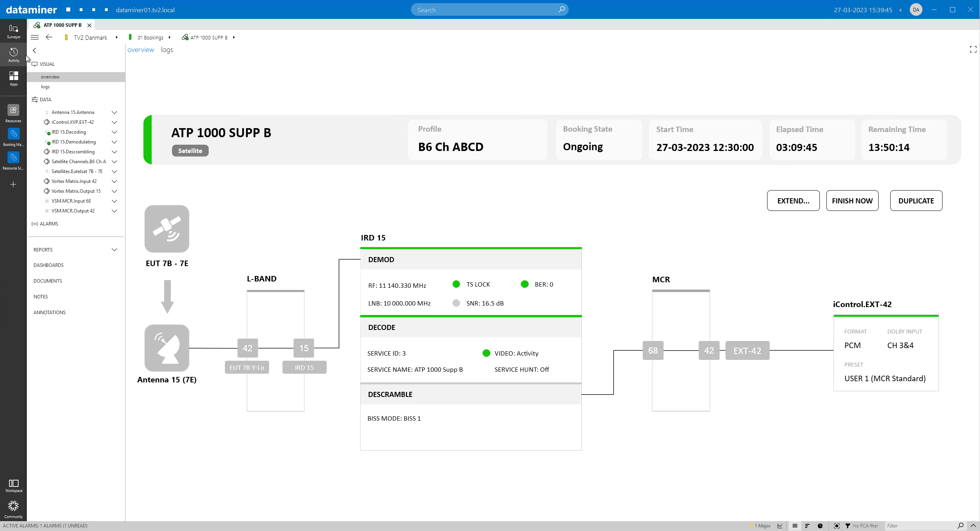Open TV2 Danmark breadcrumb dropdown arrow
980x531 pixels.
[116, 37]
